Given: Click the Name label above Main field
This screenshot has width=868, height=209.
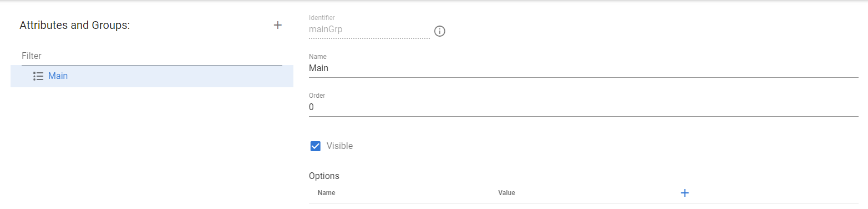Looking at the screenshot, I should [318, 57].
